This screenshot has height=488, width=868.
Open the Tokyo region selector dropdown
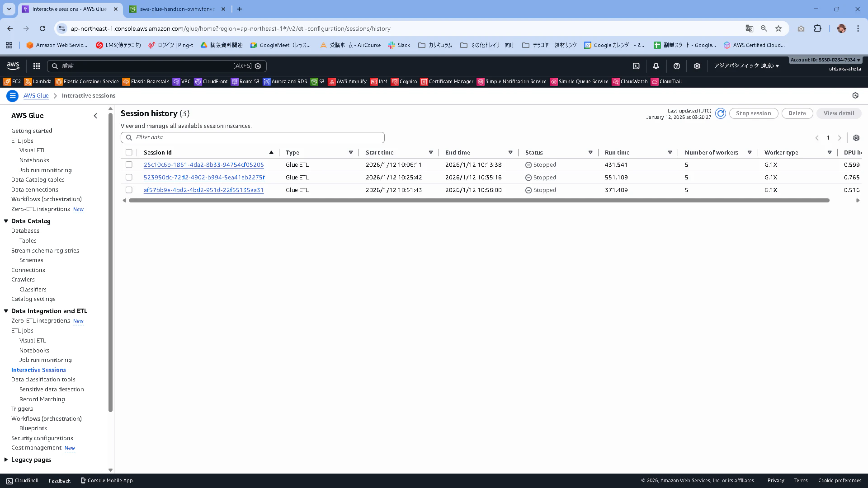(x=746, y=66)
